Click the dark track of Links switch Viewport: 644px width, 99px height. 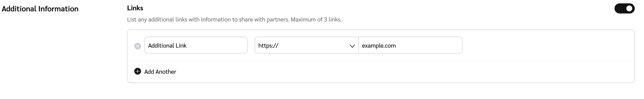tap(620, 8)
